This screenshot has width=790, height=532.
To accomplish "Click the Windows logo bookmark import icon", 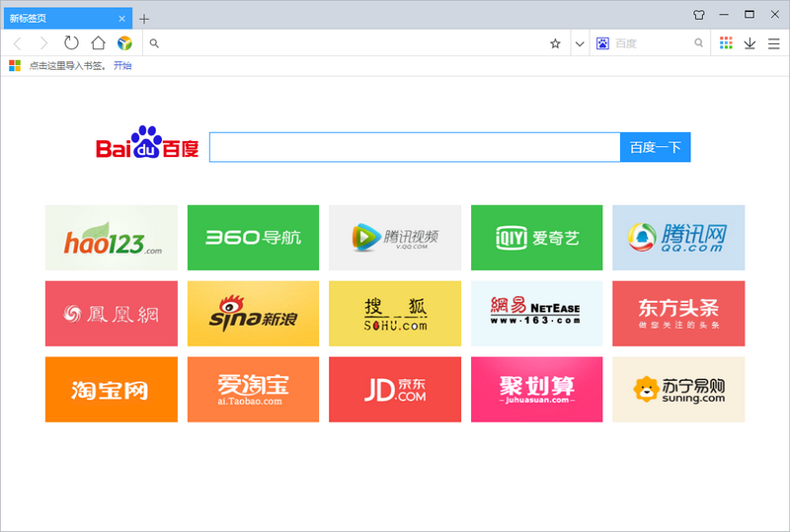I will tap(15, 65).
